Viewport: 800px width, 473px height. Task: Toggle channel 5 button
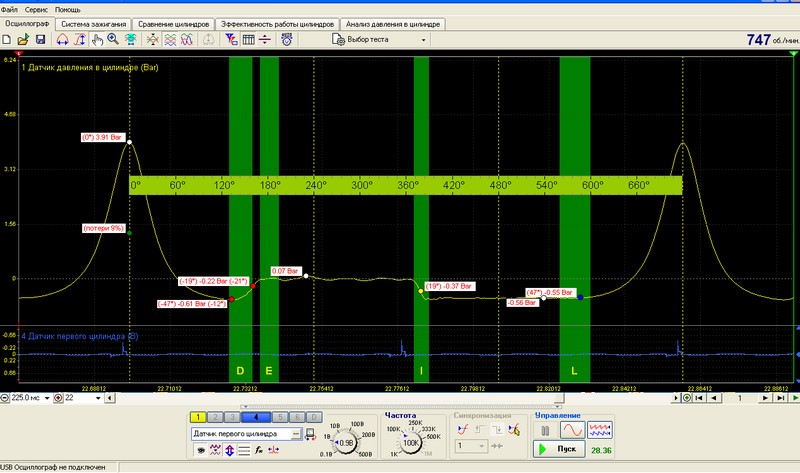pos(280,417)
